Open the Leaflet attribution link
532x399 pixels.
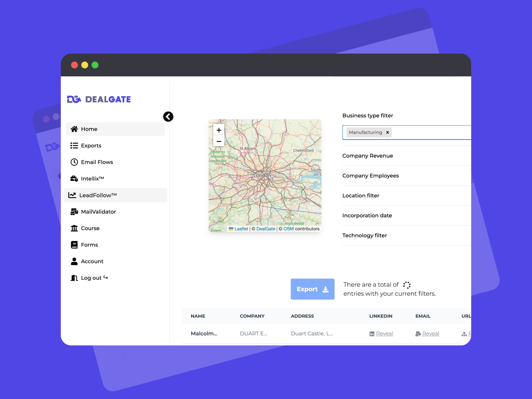point(241,229)
